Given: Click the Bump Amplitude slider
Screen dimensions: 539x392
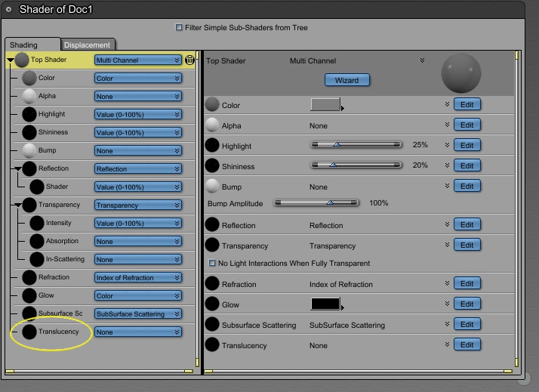Looking at the screenshot, I should [x=316, y=203].
